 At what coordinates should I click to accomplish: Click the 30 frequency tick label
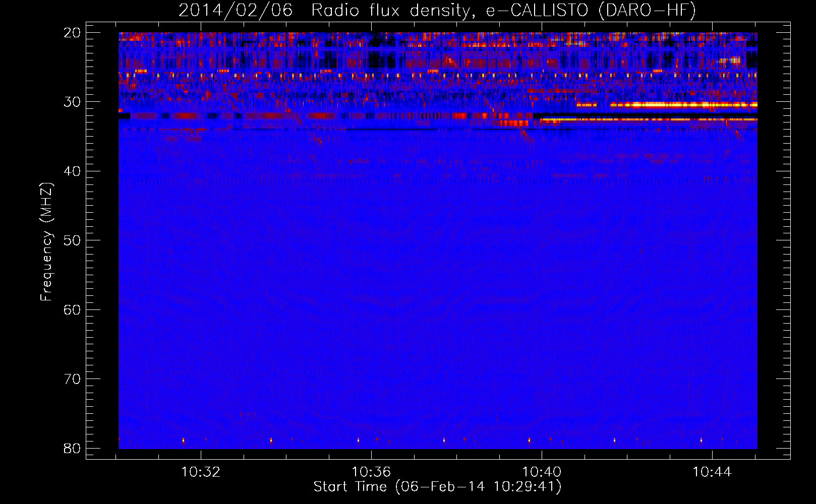tap(72, 102)
